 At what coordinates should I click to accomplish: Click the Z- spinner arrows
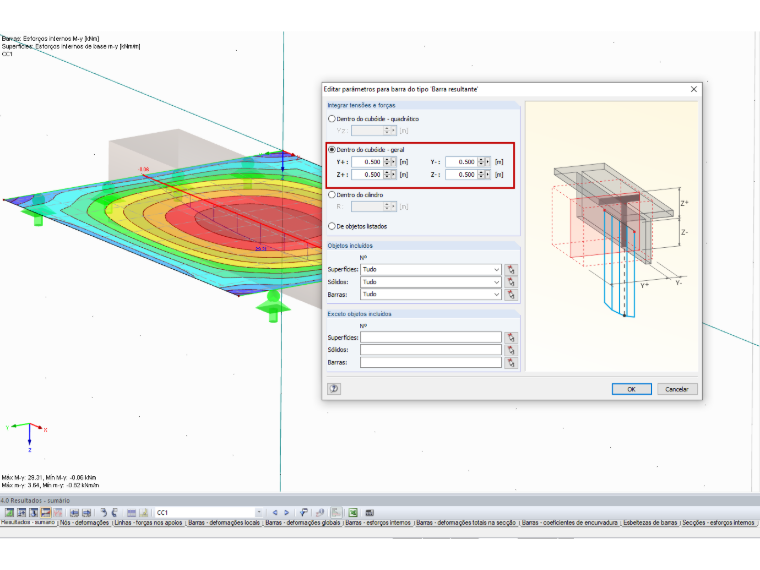(481, 174)
